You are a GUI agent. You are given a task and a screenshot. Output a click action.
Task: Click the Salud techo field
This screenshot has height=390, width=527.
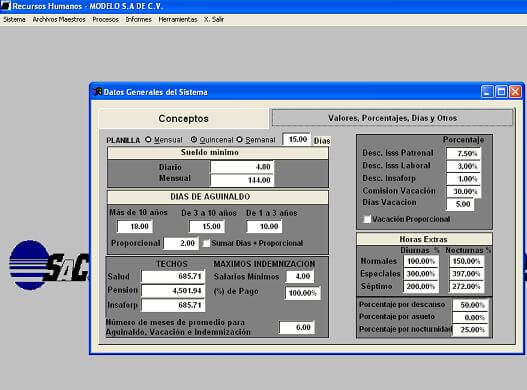pos(173,276)
